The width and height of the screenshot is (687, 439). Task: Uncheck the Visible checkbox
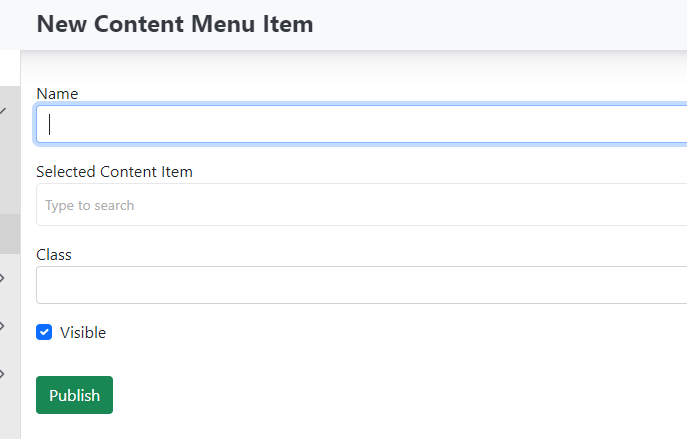coord(44,332)
